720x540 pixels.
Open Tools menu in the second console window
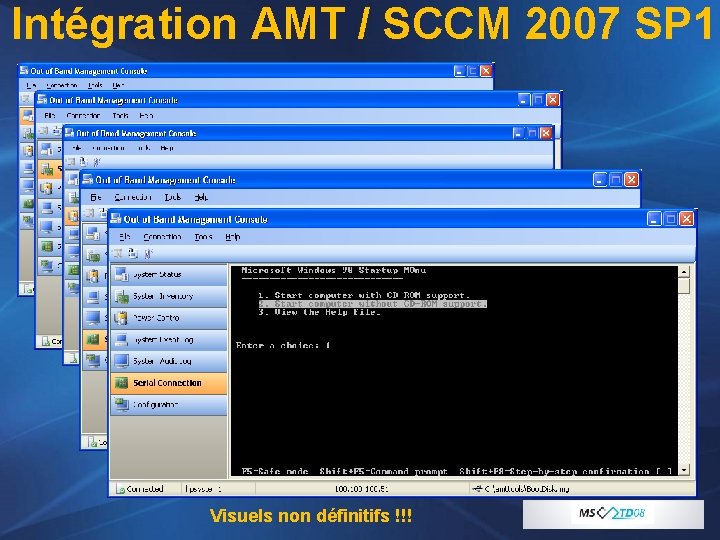[x=120, y=116]
